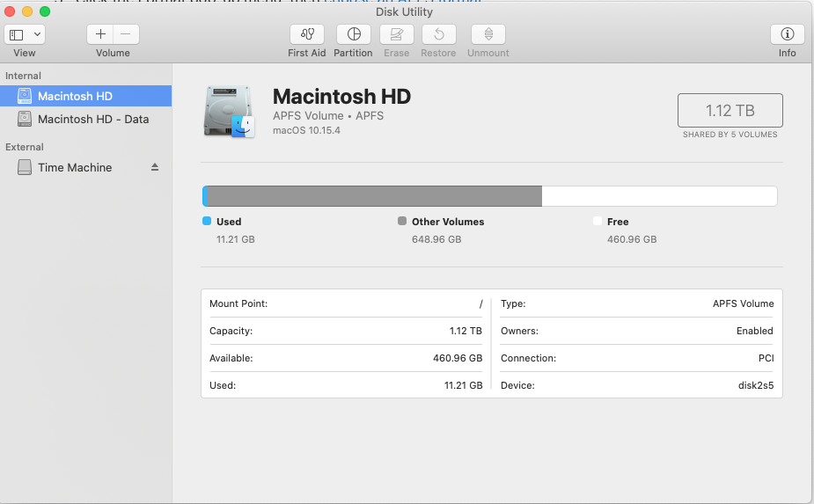Image resolution: width=814 pixels, height=504 pixels.
Task: Click the Internal section header
Action: pos(23,76)
